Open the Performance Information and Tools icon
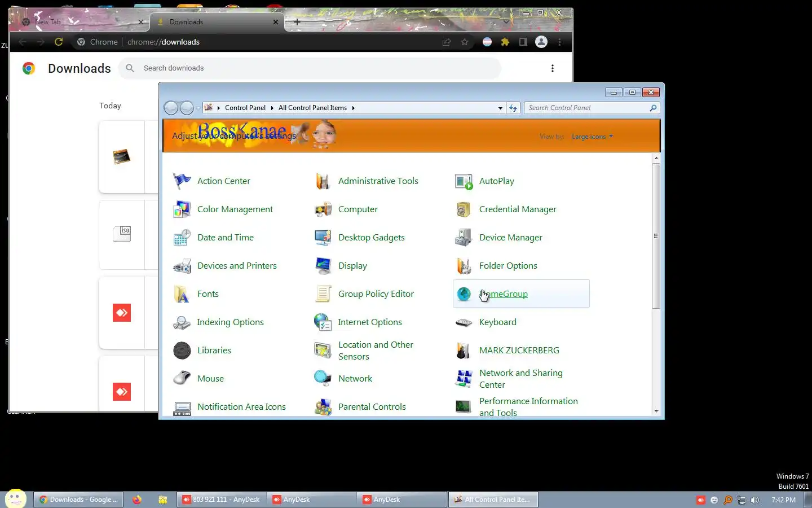The width and height of the screenshot is (812, 508). (x=464, y=407)
